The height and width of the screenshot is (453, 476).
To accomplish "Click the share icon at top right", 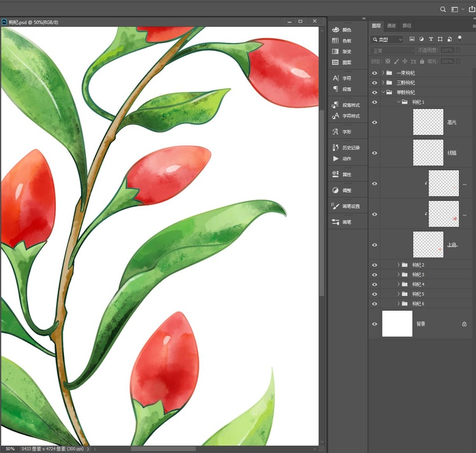I will (472, 10).
